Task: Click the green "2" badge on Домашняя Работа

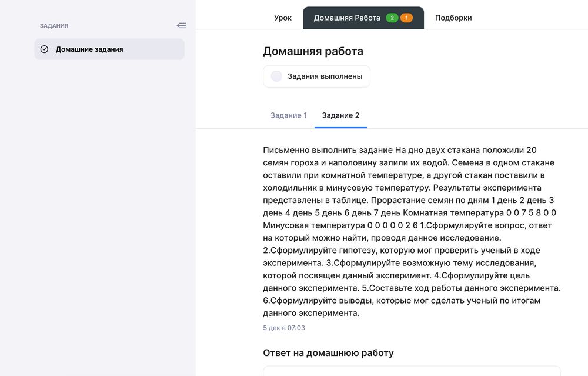Action: 392,18
